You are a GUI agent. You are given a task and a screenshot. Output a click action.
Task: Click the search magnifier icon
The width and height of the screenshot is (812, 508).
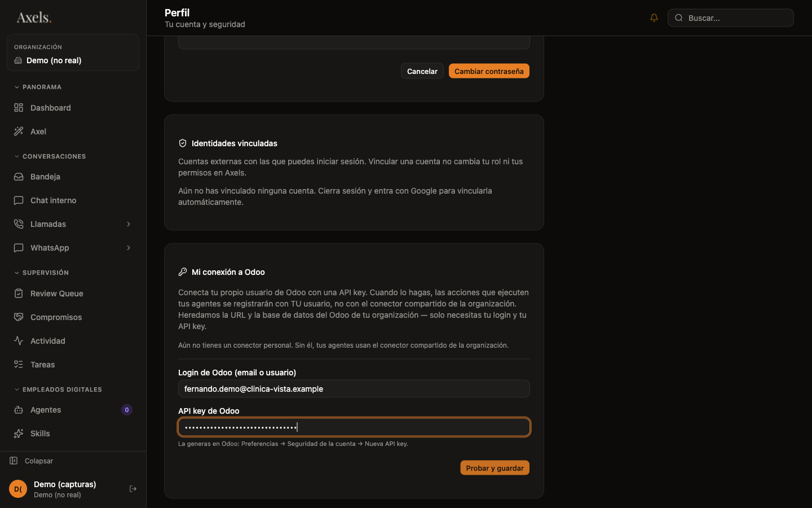679,17
